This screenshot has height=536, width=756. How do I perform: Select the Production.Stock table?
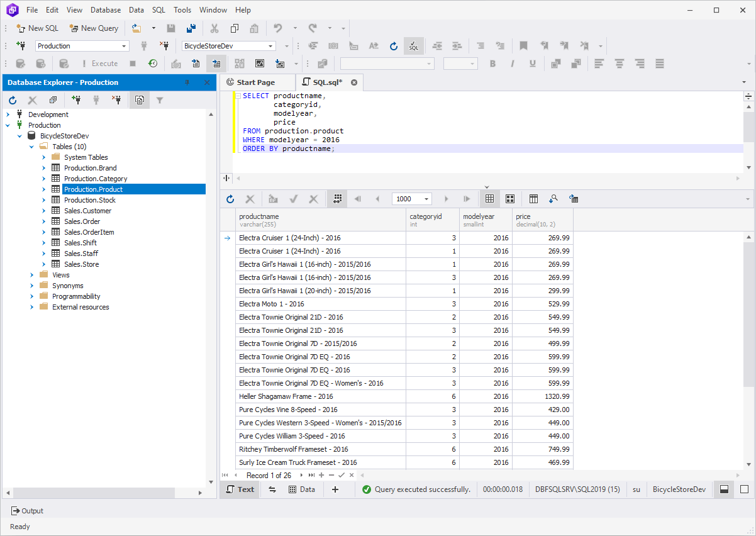tap(89, 200)
